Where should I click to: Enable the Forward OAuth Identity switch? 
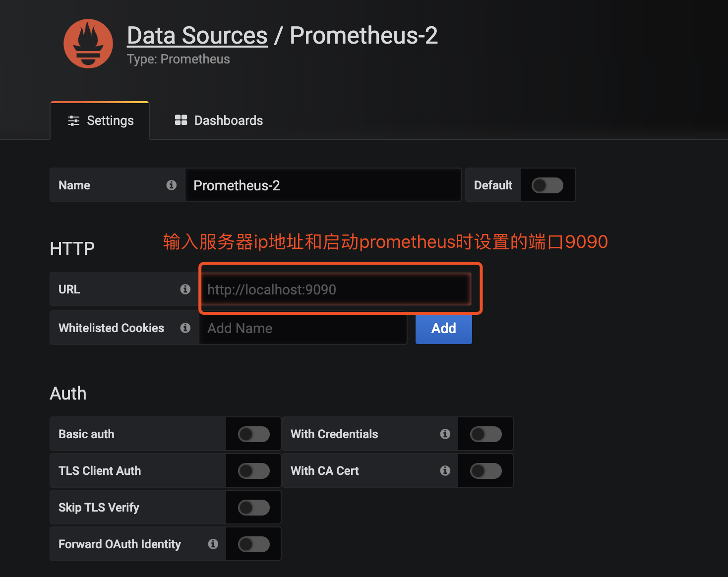(x=254, y=544)
